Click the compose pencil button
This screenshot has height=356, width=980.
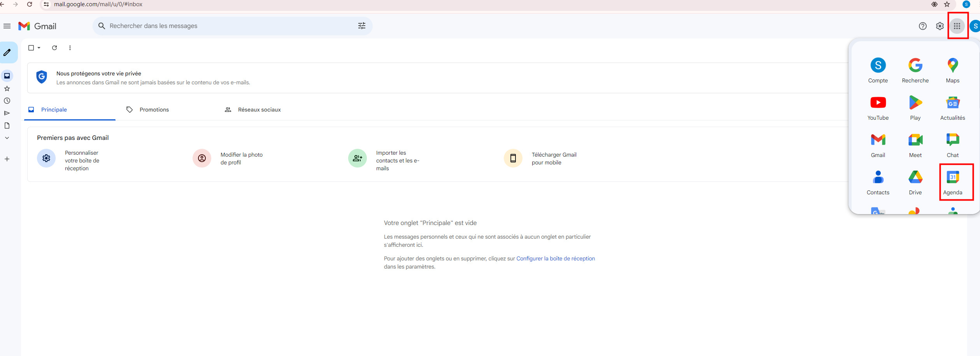[x=7, y=52]
